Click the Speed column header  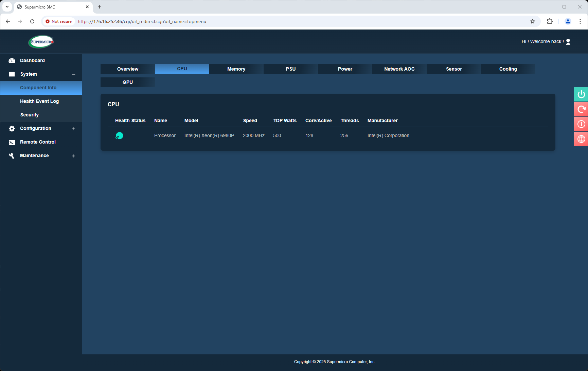click(250, 120)
